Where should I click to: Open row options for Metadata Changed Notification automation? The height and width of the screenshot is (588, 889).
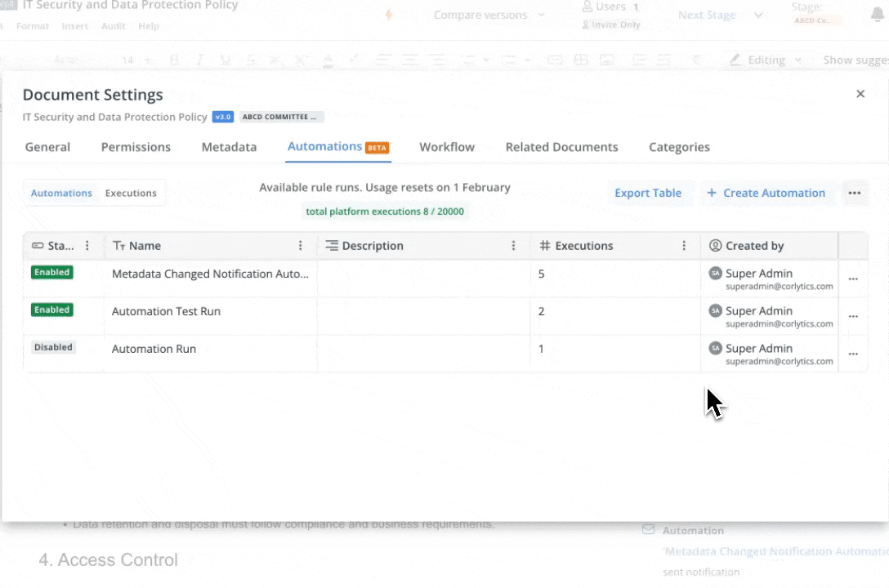853,279
